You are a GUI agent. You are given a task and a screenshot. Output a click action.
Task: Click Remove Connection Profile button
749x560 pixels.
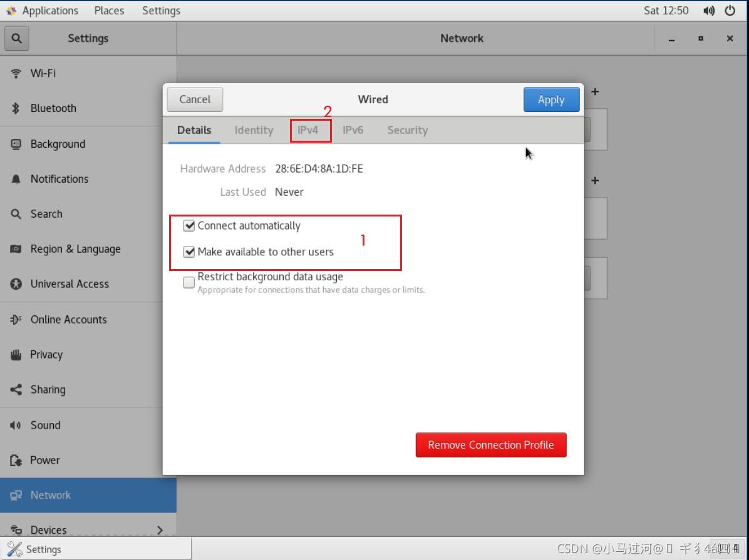point(491,445)
